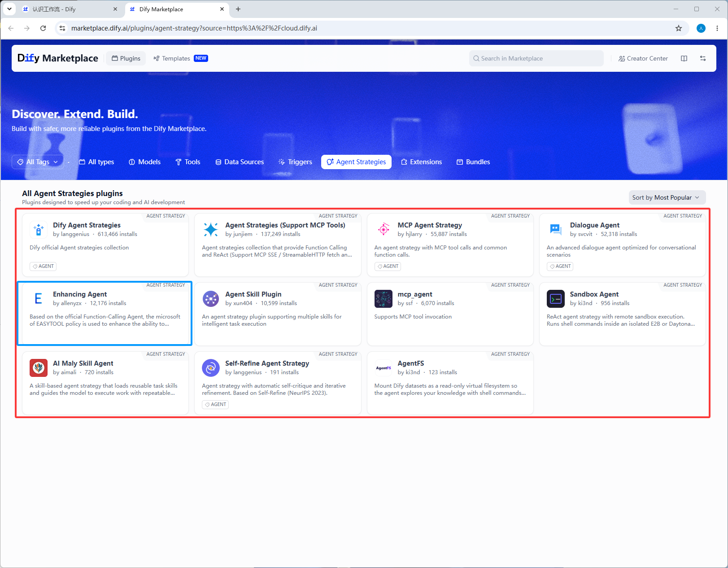Reload the page in the browser
This screenshot has height=568, width=728.
click(43, 28)
